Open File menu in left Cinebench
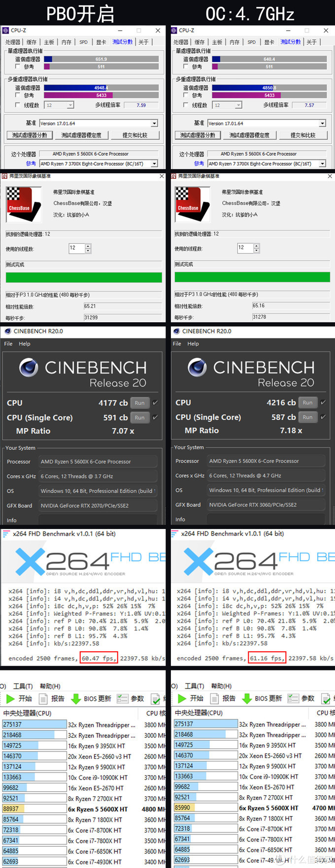Image resolution: width=335 pixels, height=868 pixels. (8, 344)
